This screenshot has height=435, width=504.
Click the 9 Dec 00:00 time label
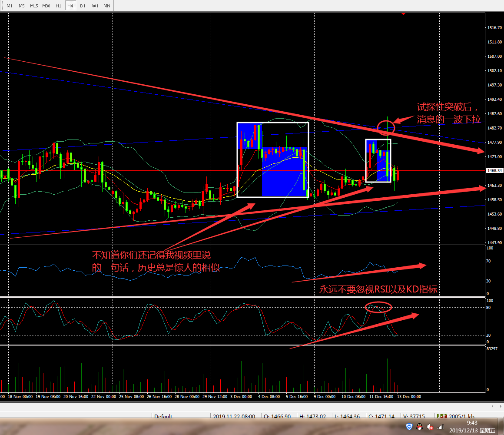(325, 396)
